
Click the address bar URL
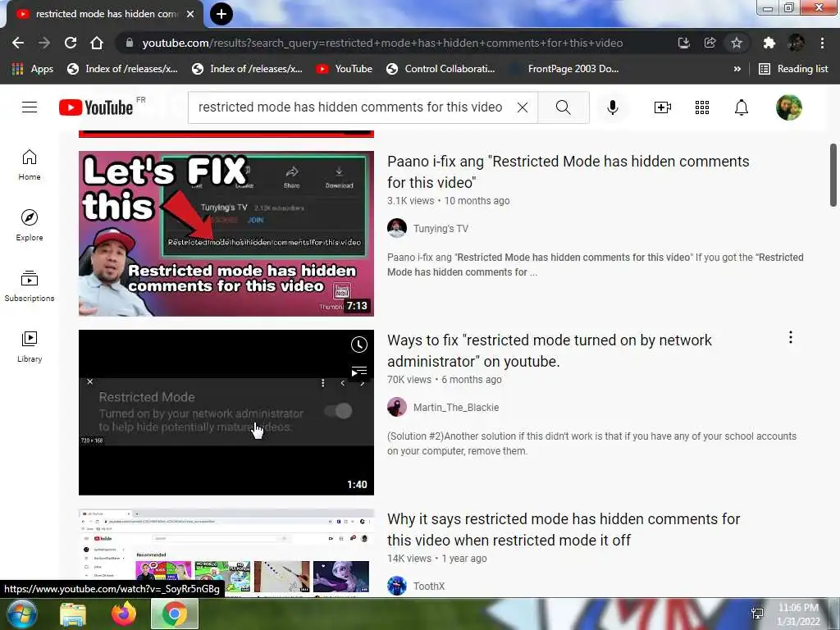(382, 43)
